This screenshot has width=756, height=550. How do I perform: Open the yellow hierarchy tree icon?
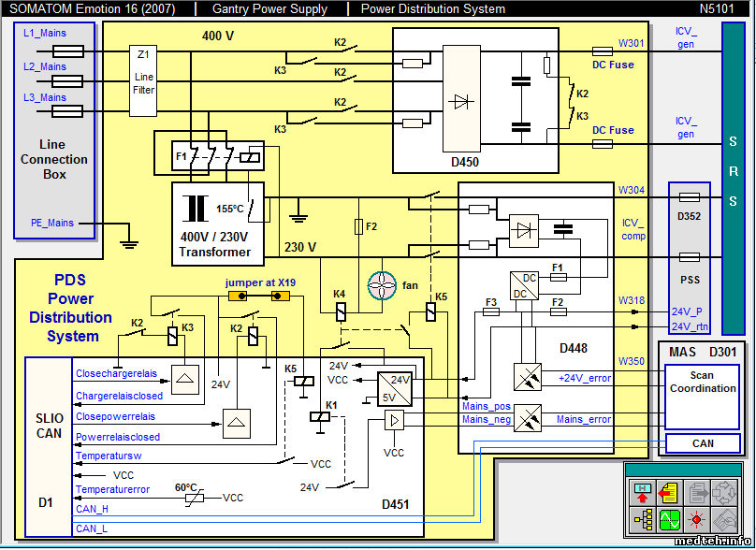click(644, 519)
